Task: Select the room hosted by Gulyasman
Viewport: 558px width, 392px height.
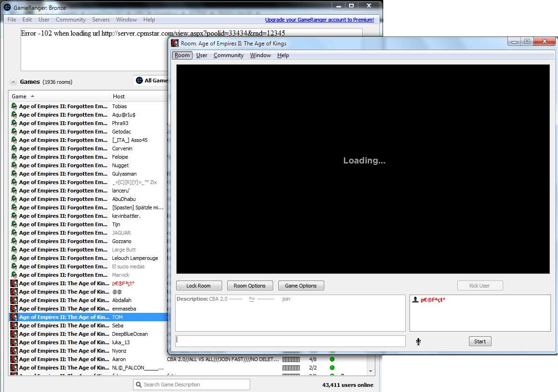Action: click(88, 174)
